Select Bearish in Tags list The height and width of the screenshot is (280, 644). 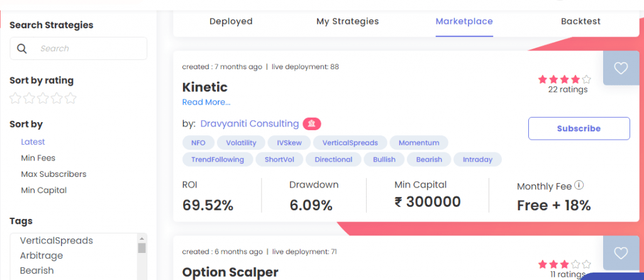pos(37,271)
